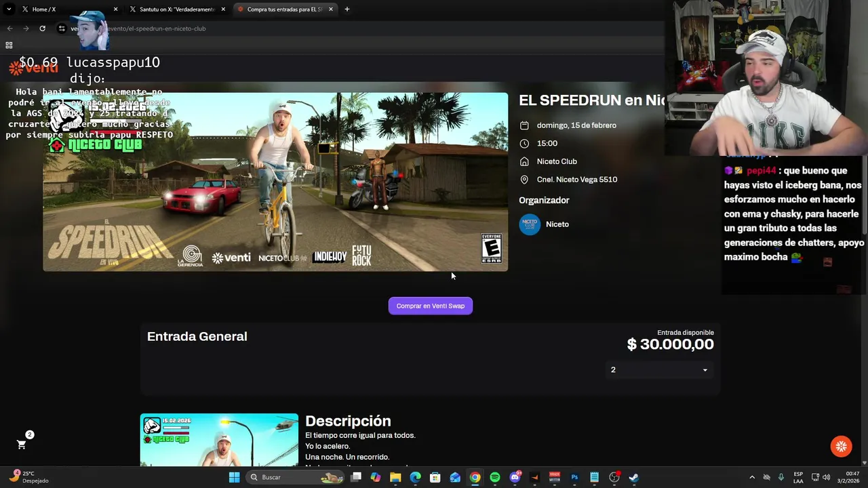
Task: Reload the page with the refresh icon
Action: point(42,28)
